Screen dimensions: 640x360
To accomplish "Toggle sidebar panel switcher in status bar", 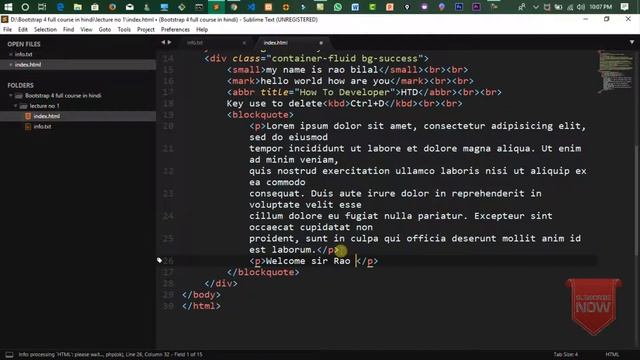I will click(x=9, y=354).
